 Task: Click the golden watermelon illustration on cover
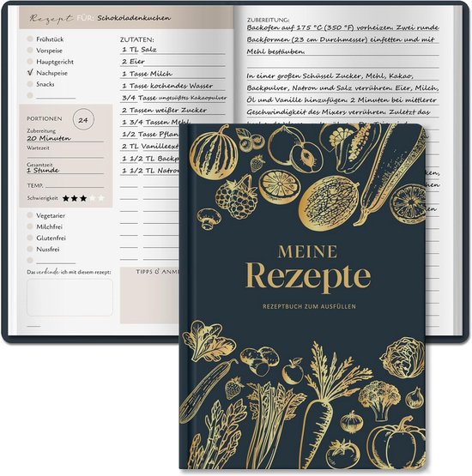pos(214,154)
